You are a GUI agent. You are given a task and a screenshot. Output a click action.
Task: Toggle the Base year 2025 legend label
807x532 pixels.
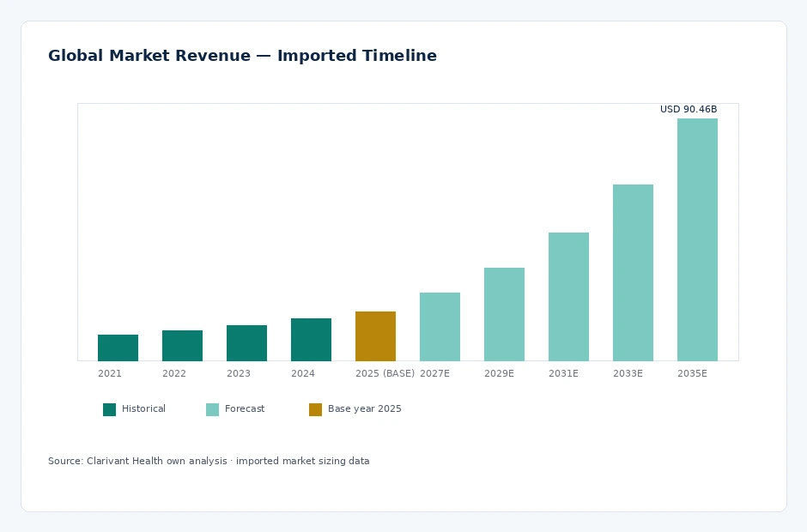[364, 409]
